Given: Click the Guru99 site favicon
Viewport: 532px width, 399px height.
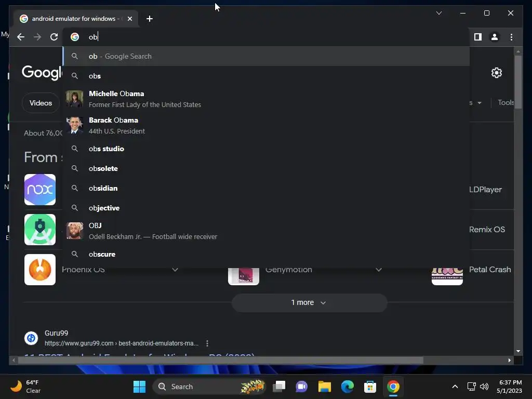Looking at the screenshot, I should coord(31,338).
